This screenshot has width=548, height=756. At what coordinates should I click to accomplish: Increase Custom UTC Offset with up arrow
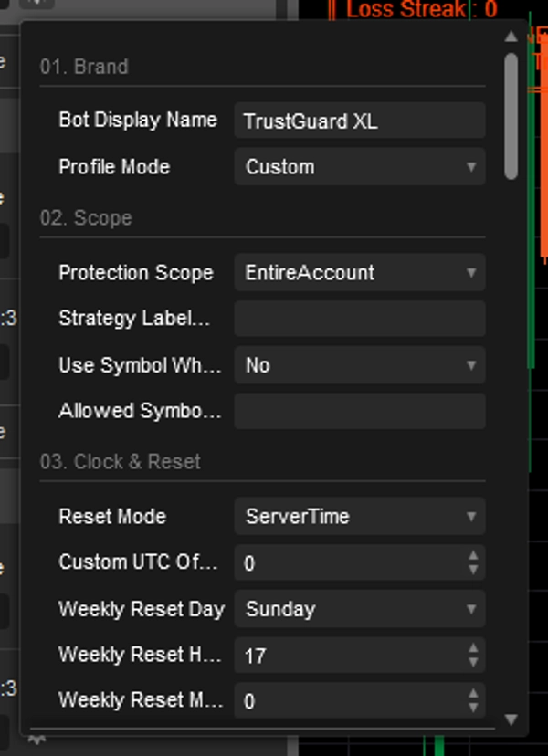pos(473,555)
